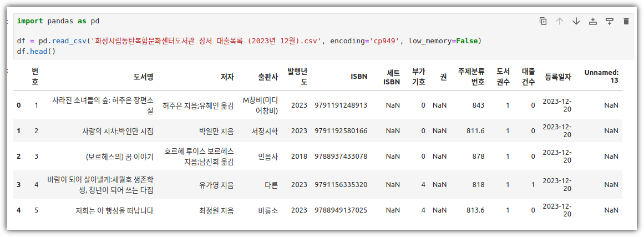The height and width of the screenshot is (237, 644).
Task: Click the ISBN column header
Action: 359,76
